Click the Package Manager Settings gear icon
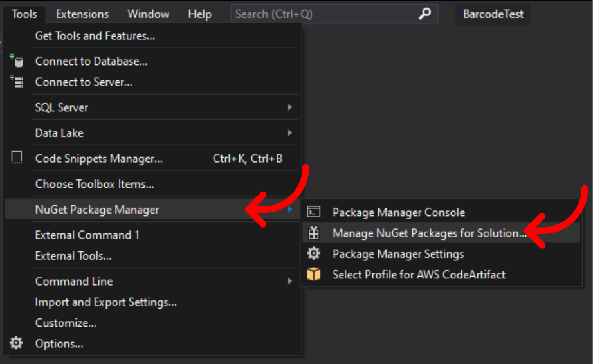 coord(313,253)
